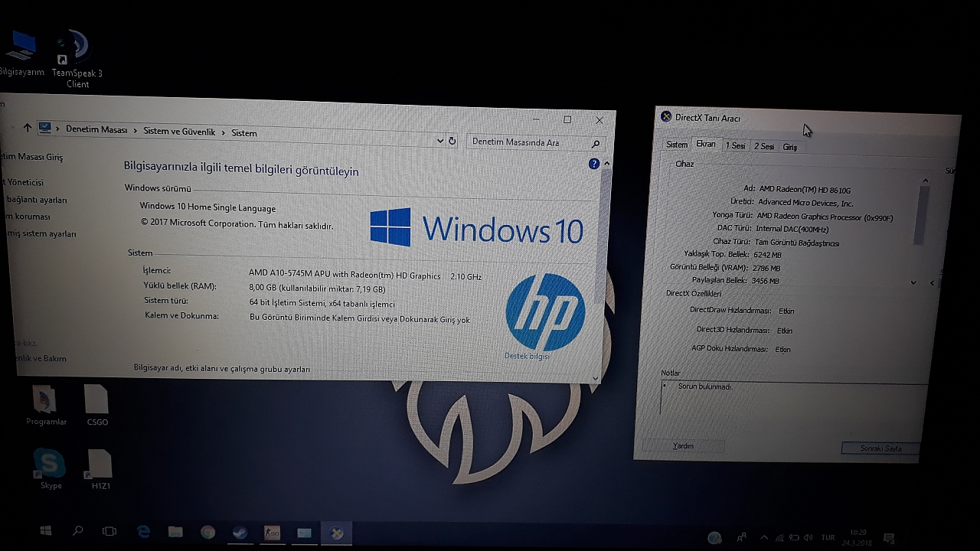Open the address bar history dropdown

pos(439,141)
